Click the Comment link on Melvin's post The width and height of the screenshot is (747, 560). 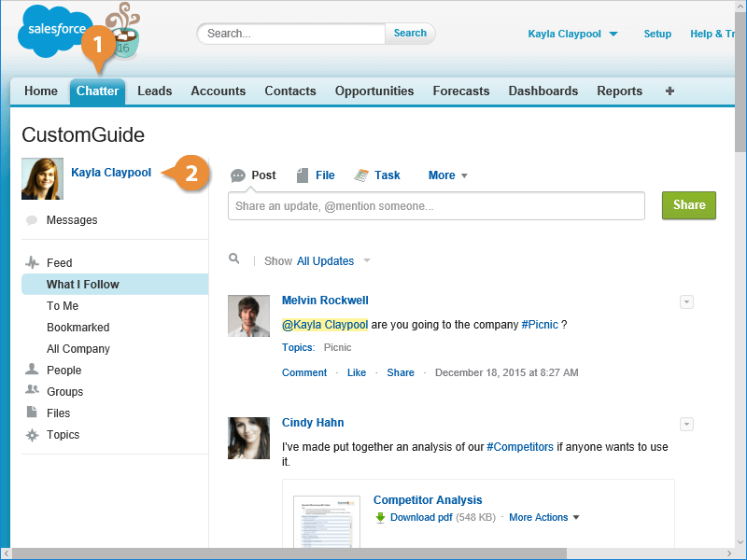tap(303, 372)
